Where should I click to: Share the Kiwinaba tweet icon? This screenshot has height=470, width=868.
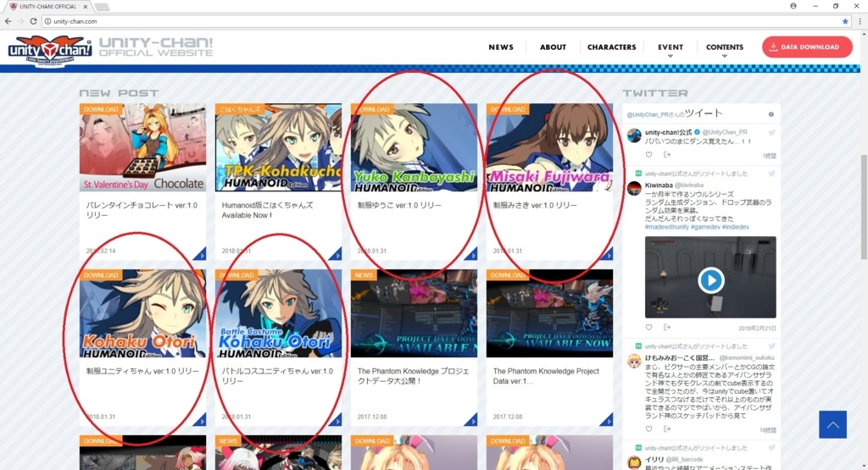pyautogui.click(x=667, y=328)
